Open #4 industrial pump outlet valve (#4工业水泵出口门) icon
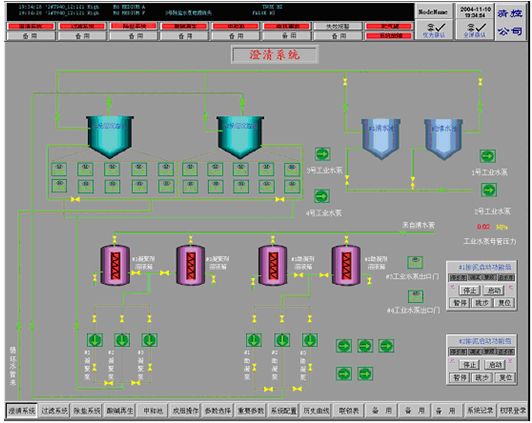Image resolution: width=532 pixels, height=423 pixels. pyautogui.click(x=415, y=296)
